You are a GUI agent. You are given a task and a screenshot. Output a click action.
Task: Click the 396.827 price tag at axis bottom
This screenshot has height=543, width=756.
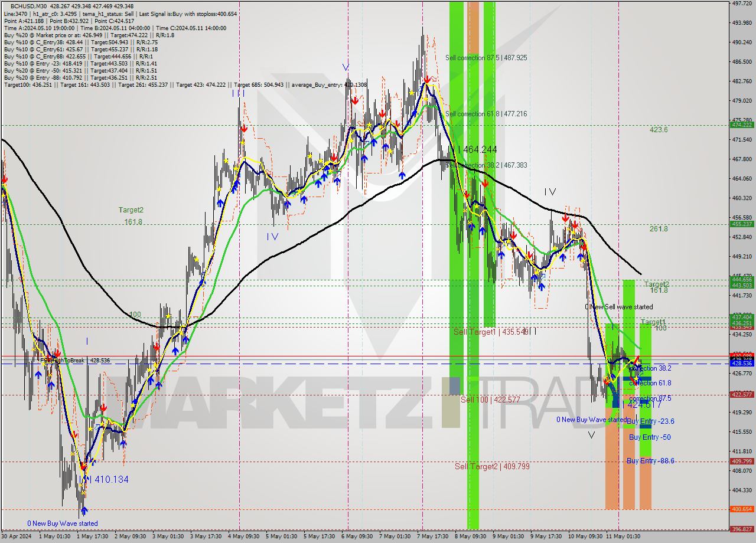pyautogui.click(x=742, y=529)
